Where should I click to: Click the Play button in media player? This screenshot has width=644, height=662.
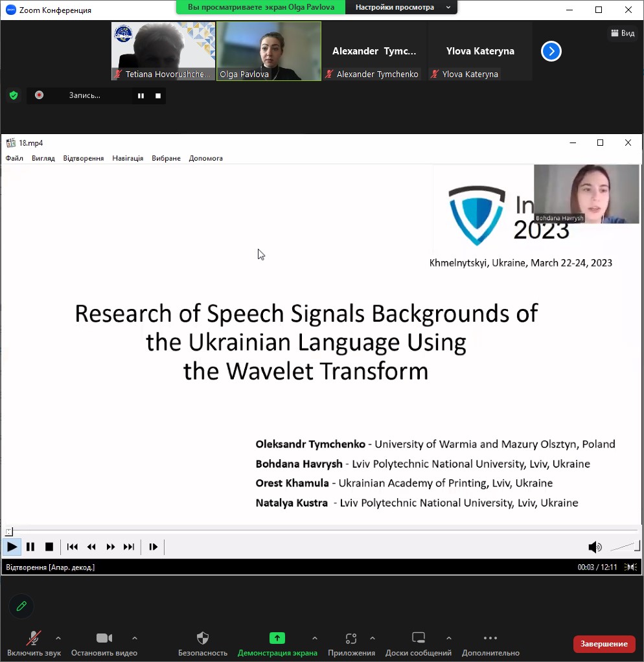[12, 547]
